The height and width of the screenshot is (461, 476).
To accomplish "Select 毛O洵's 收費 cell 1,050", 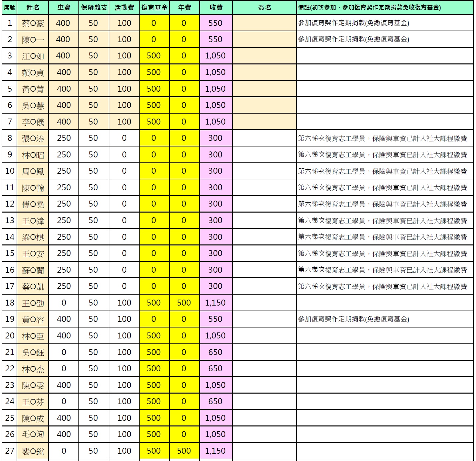I will point(216,434).
